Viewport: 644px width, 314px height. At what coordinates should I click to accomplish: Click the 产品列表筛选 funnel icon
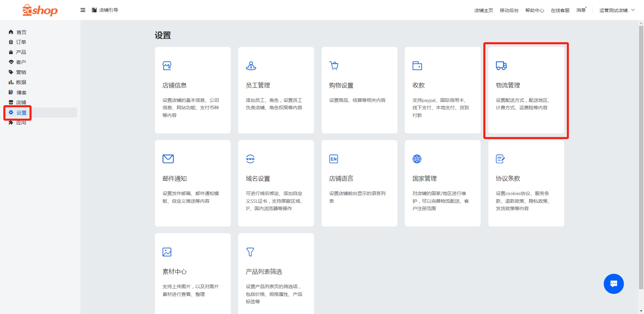250,252
